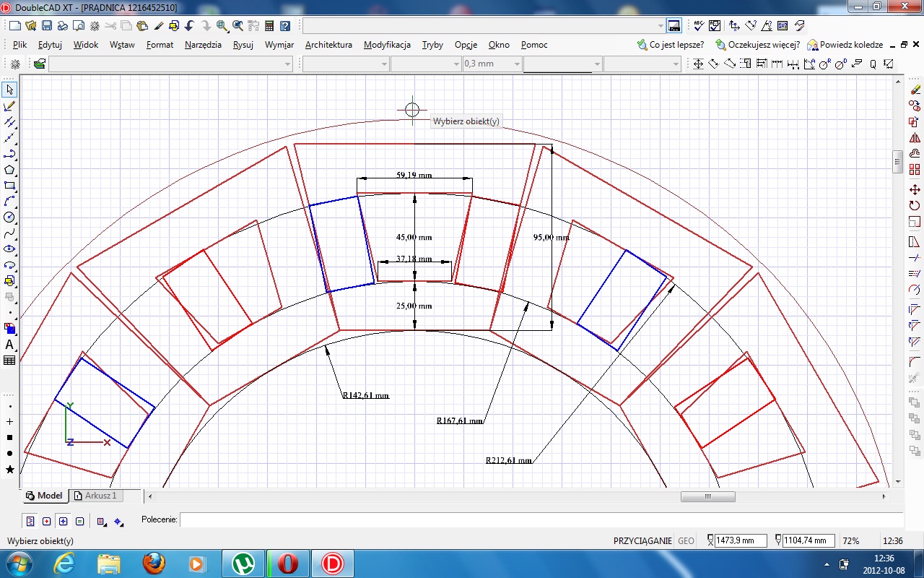Screen dimensions: 924x578
Task: Open the 0,3 mm line width dropdown
Action: (516, 64)
